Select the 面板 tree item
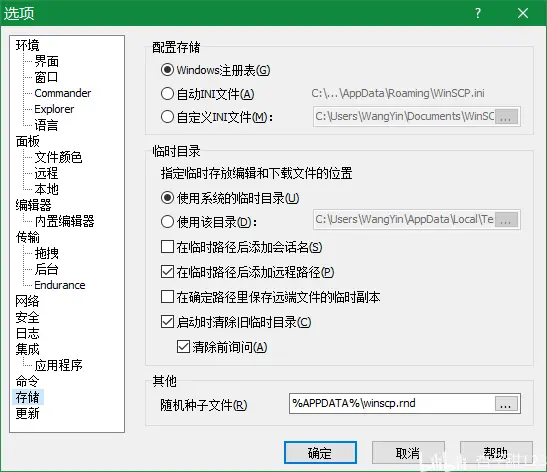This screenshot has width=547, height=472. pyautogui.click(x=28, y=141)
